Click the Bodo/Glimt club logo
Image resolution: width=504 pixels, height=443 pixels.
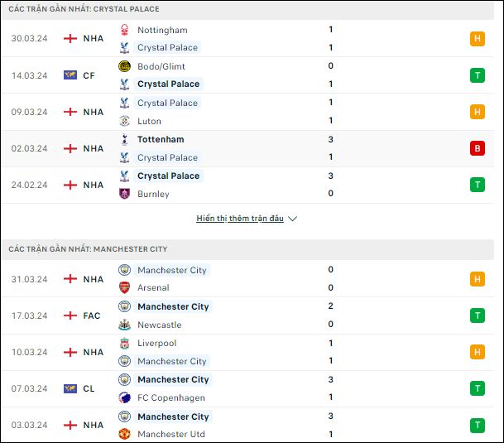click(x=124, y=66)
